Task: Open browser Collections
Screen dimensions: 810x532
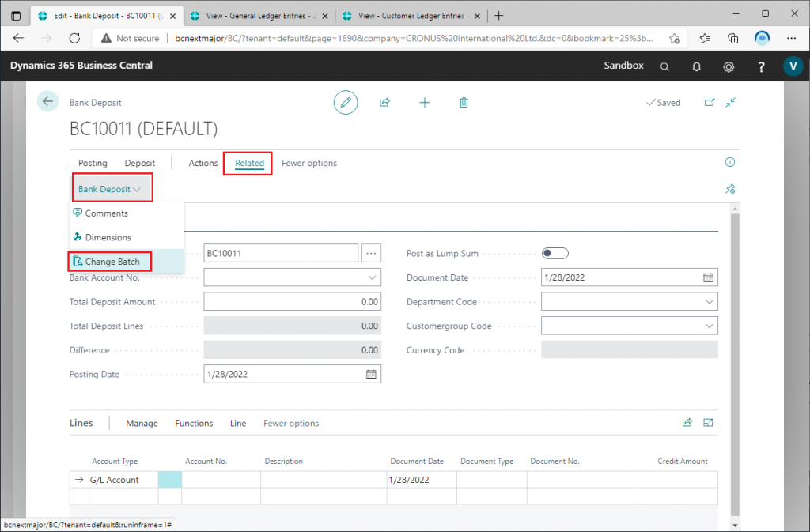Action: 733,38
